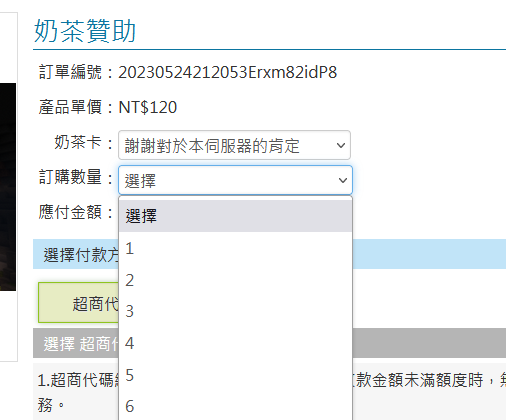The width and height of the screenshot is (506, 420).
Task: Pick quantity 3 in the dropdown list
Action: point(235,311)
